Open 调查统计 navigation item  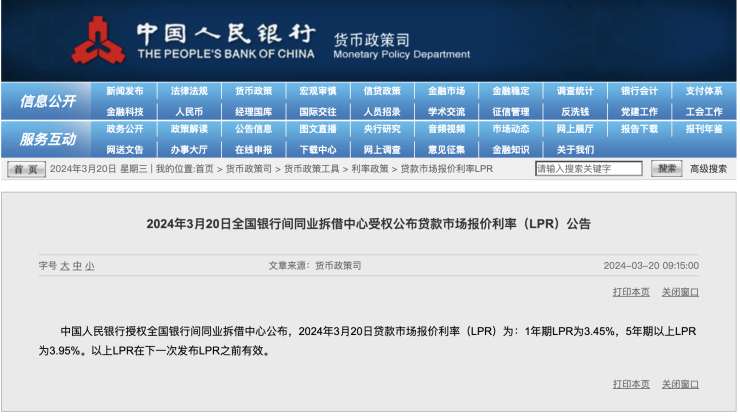click(x=575, y=91)
